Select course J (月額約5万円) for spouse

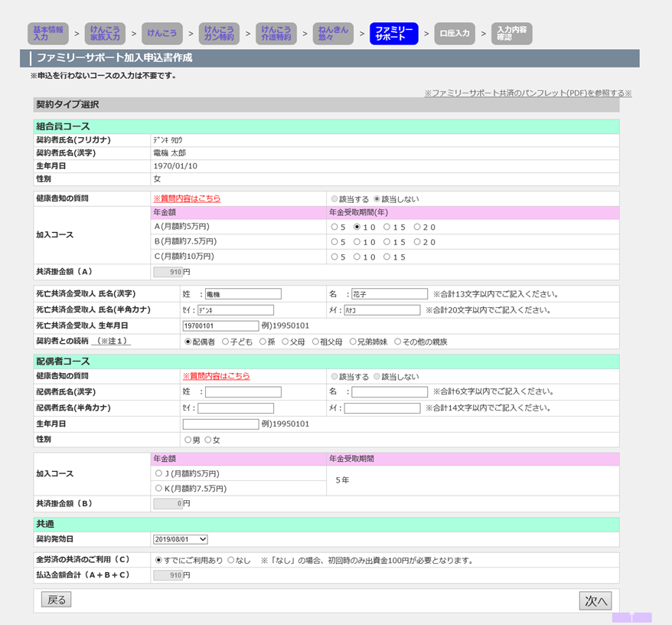159,473
